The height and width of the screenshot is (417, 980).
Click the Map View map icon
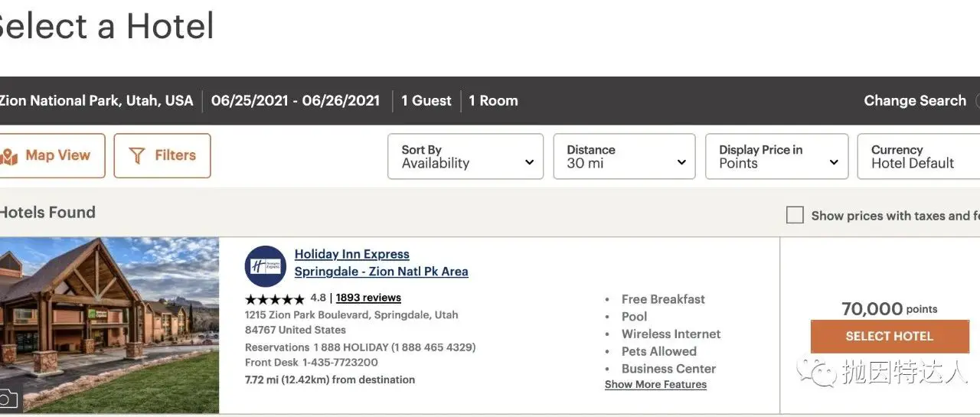(9, 157)
